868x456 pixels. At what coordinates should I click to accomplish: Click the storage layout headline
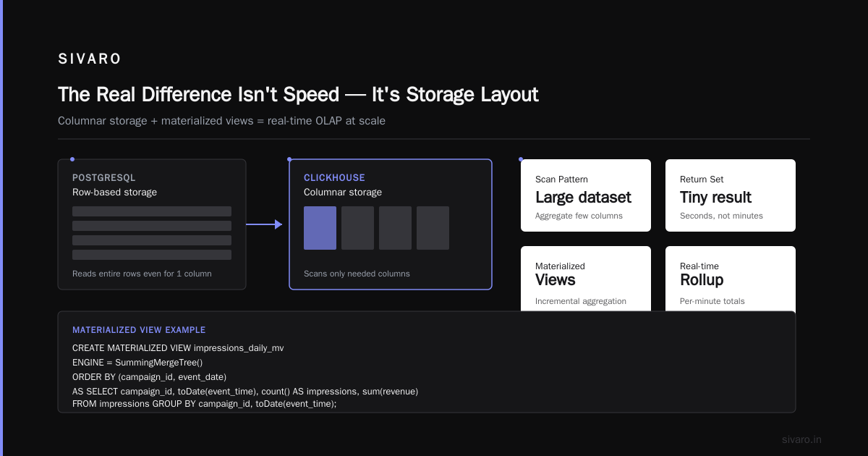[x=298, y=95]
